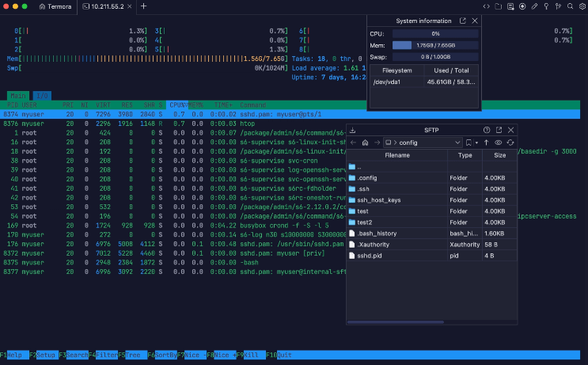The width and height of the screenshot is (588, 365).
Task: Navigate up to SFTP parent directory
Action: [x=487, y=143]
